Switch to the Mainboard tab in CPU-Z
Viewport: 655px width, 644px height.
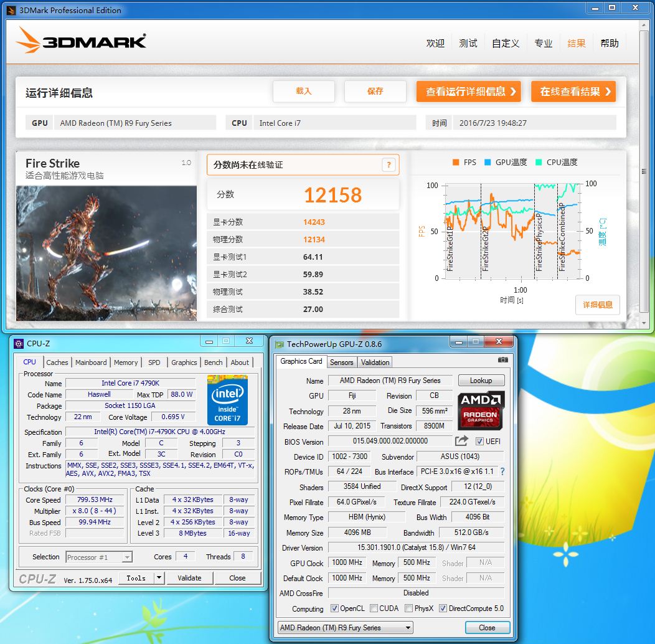pyautogui.click(x=91, y=362)
